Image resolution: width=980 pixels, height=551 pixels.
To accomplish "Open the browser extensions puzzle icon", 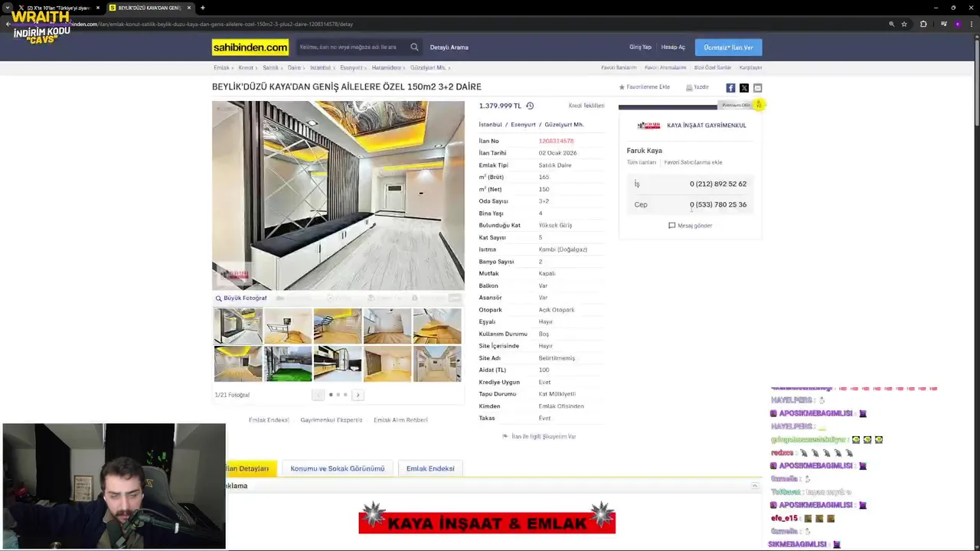I will [x=923, y=24].
